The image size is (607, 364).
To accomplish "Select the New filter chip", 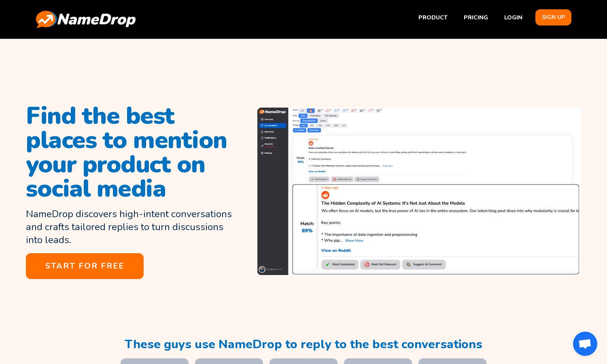I will point(303,116).
